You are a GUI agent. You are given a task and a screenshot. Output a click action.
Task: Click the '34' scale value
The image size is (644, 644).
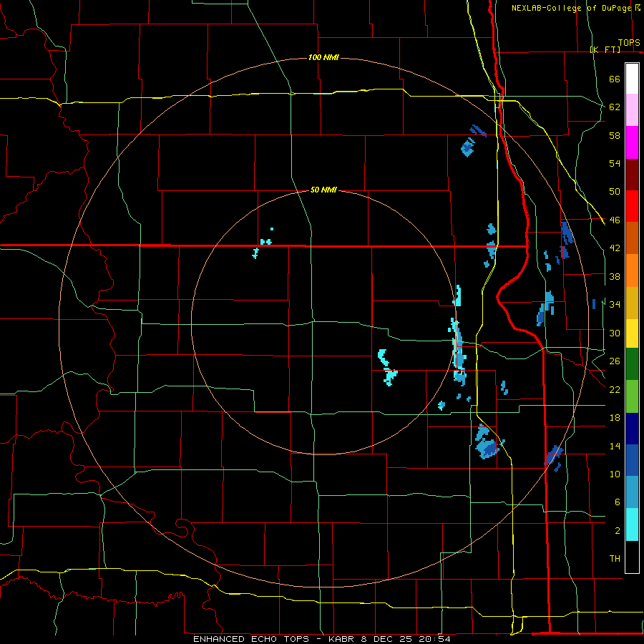coord(615,304)
